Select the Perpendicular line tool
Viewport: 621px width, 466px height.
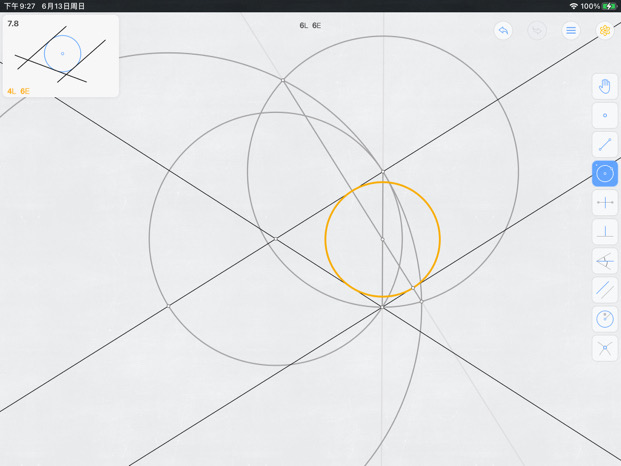(x=605, y=232)
